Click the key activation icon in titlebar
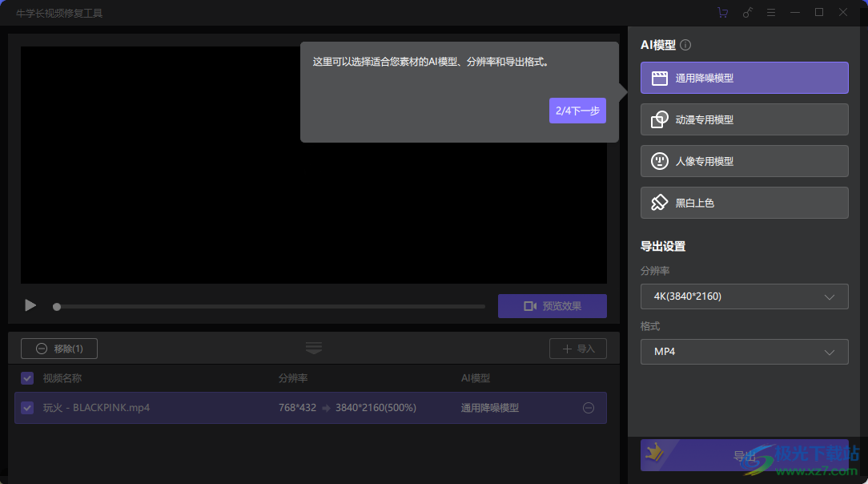Viewport: 868px width, 484px height. [748, 12]
